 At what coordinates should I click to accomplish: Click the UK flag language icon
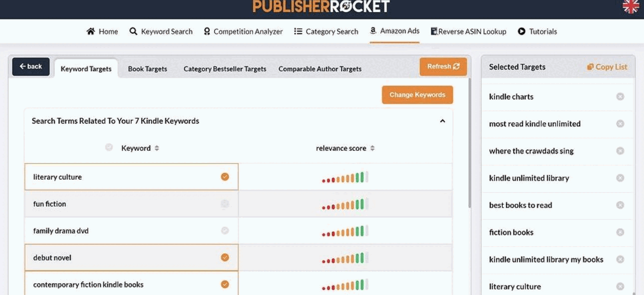[x=631, y=6]
